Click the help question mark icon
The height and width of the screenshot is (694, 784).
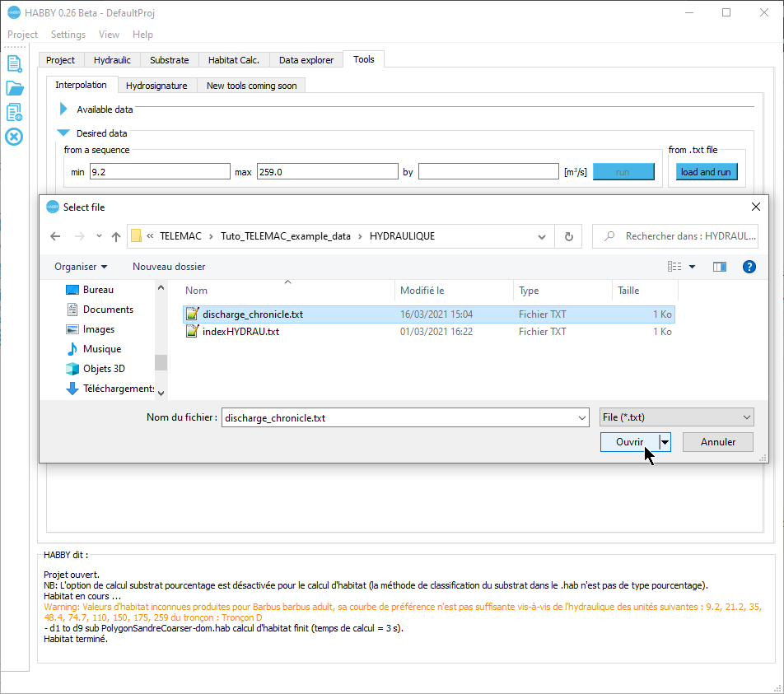(749, 267)
